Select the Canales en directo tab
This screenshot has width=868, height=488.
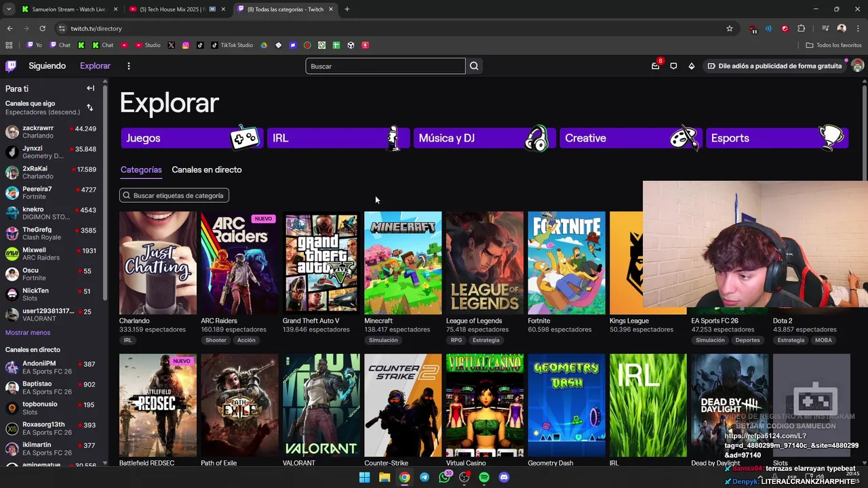[x=207, y=170]
